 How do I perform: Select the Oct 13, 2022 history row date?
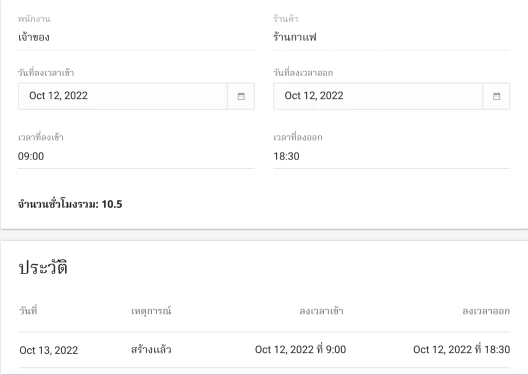(49, 350)
